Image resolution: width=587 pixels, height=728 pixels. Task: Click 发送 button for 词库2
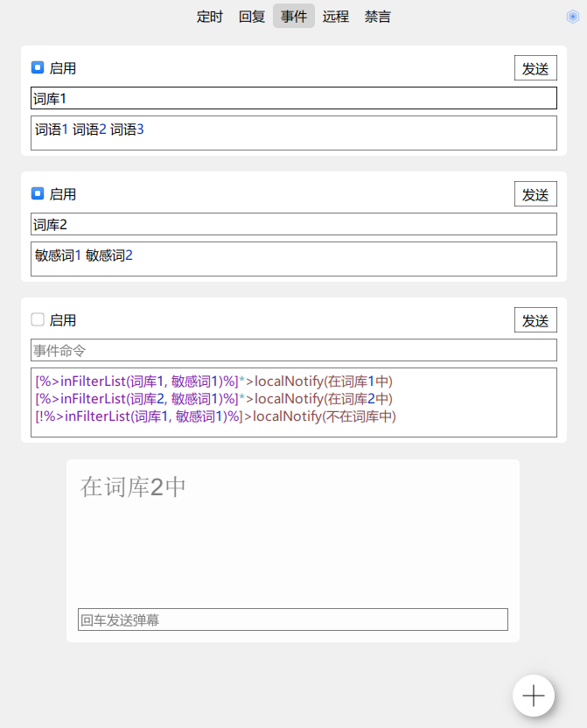point(535,193)
